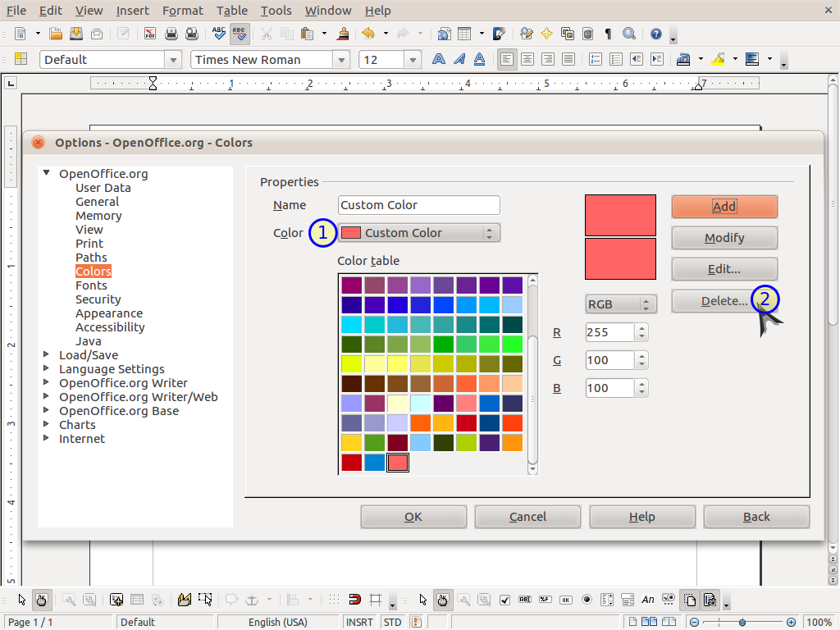Click the Modify button
Viewport: 840px width, 630px height.
click(x=724, y=237)
